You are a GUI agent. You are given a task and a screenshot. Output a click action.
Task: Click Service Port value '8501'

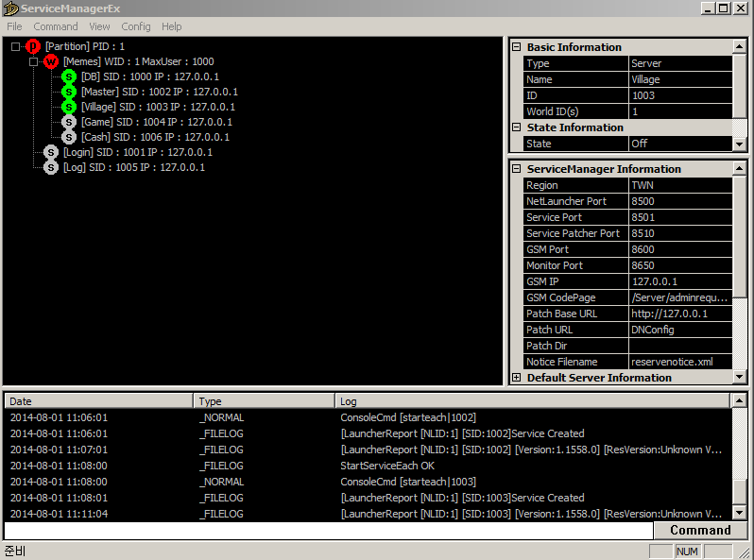pyautogui.click(x=680, y=217)
